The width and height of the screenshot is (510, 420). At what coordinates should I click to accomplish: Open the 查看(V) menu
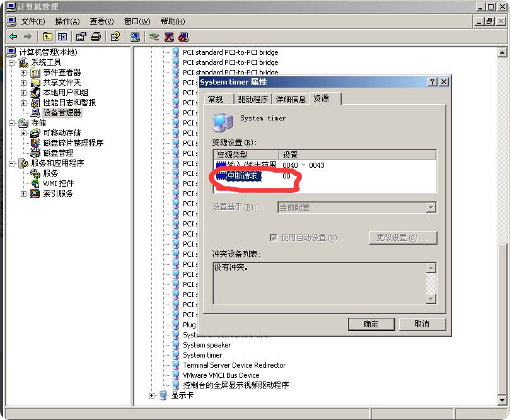point(101,21)
